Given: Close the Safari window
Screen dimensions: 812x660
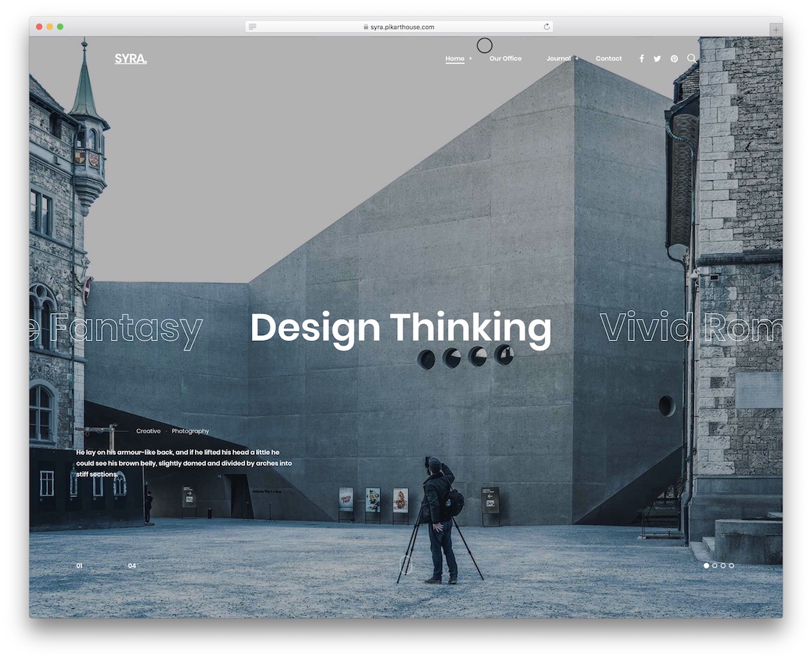Looking at the screenshot, I should click(x=39, y=27).
